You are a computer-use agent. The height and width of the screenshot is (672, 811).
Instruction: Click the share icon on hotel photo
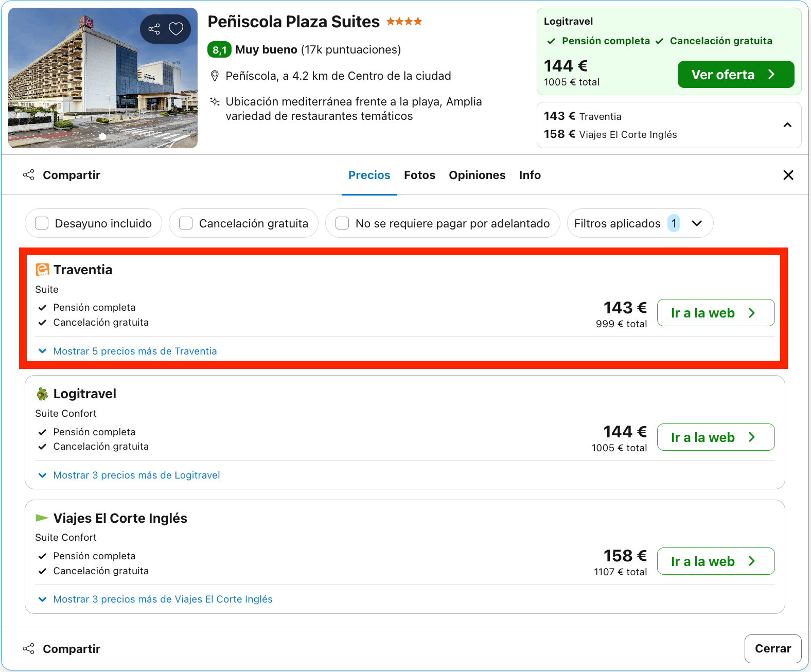tap(154, 29)
